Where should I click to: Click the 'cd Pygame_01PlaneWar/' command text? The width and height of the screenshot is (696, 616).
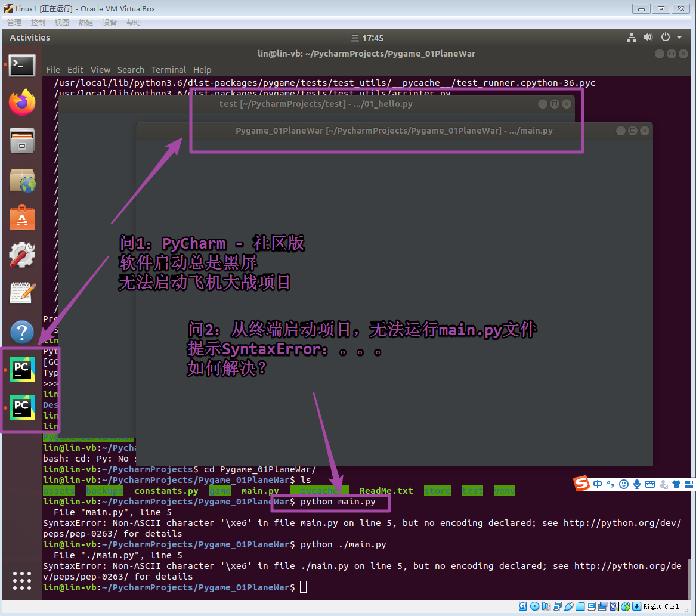(259, 469)
